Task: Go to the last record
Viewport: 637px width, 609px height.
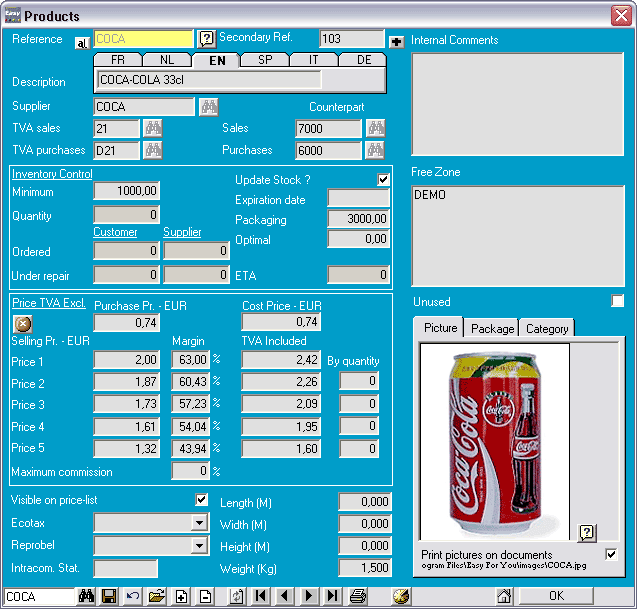Action: [x=332, y=597]
